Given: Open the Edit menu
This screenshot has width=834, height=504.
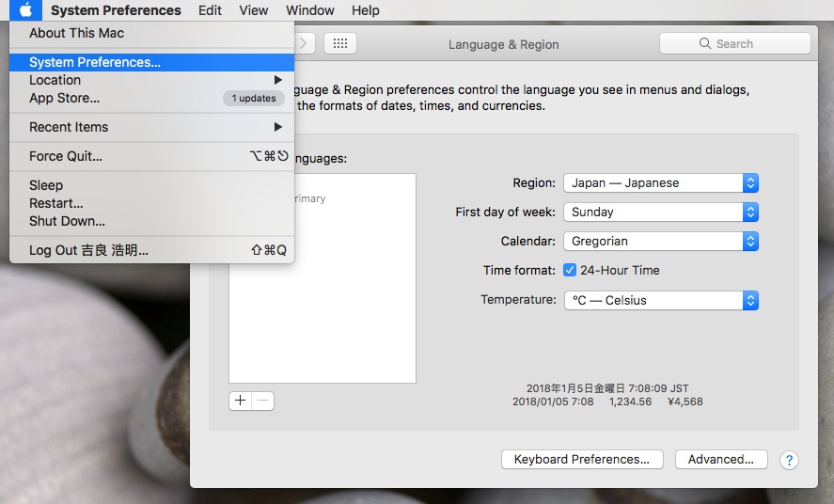Looking at the screenshot, I should [x=210, y=10].
